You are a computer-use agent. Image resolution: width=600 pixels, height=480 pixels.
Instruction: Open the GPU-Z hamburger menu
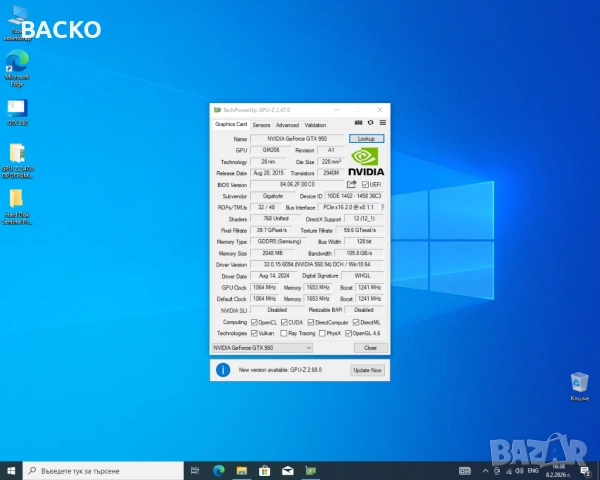[382, 125]
